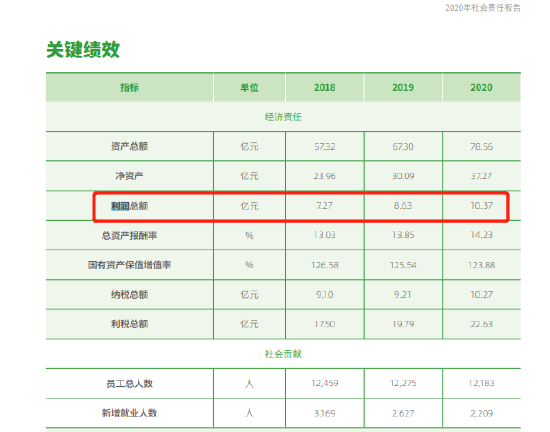Click the 67.30 asset value cell
The image size is (550, 432).
[x=403, y=146]
